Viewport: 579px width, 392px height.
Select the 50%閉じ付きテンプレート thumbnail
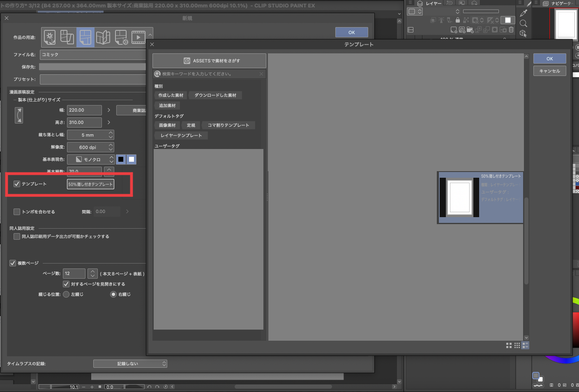tap(480, 197)
